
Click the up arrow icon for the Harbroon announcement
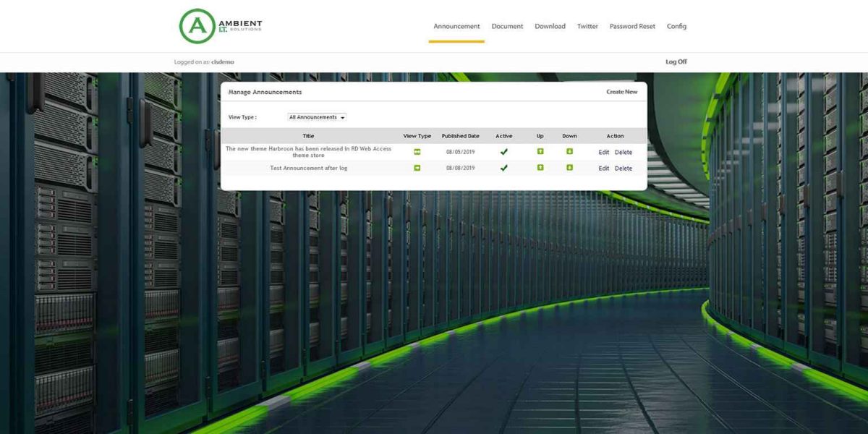[539, 152]
